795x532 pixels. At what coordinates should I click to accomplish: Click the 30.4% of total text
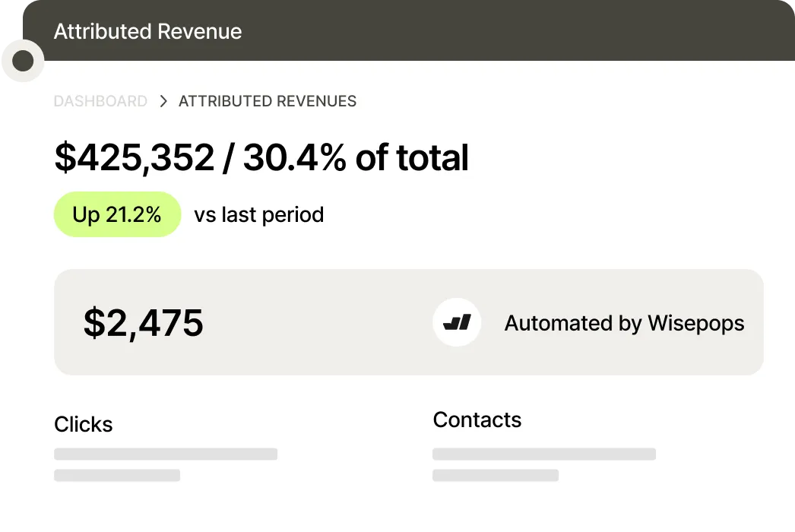point(356,157)
